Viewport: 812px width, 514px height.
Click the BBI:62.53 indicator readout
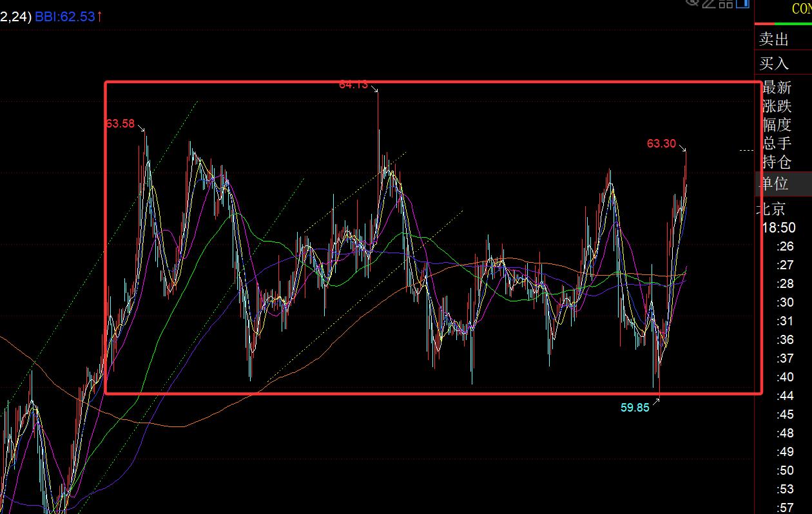tap(68, 17)
